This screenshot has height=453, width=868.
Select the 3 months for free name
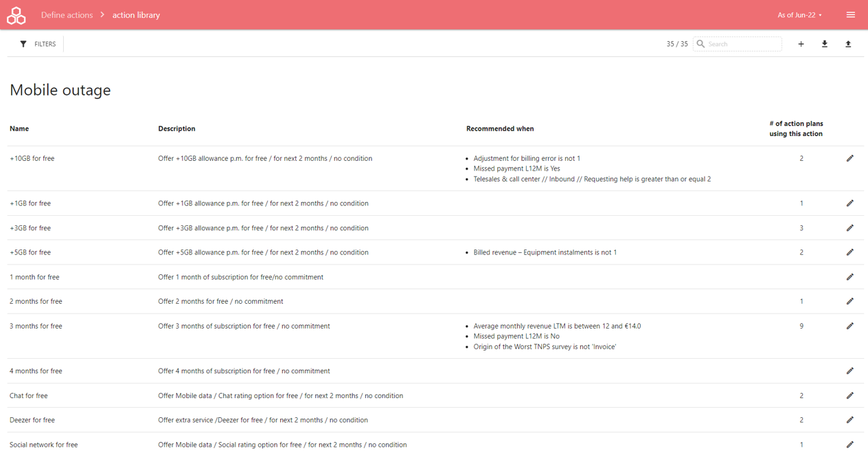[36, 326]
